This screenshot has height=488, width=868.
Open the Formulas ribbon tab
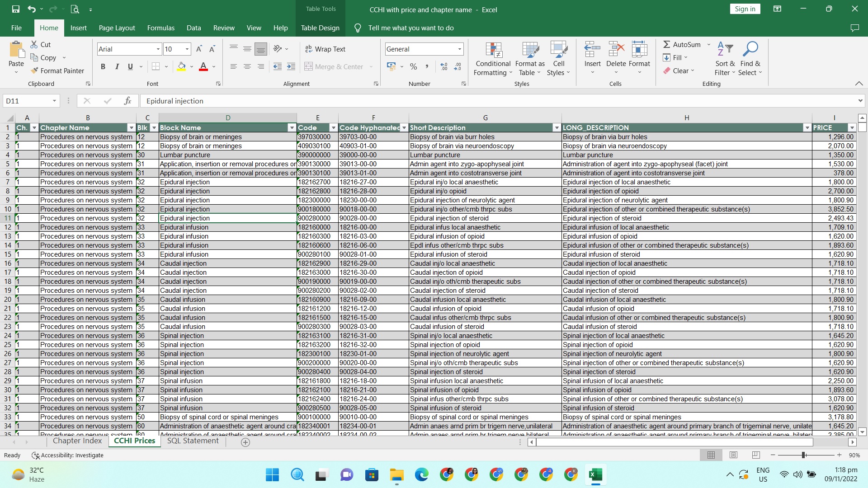click(x=160, y=28)
